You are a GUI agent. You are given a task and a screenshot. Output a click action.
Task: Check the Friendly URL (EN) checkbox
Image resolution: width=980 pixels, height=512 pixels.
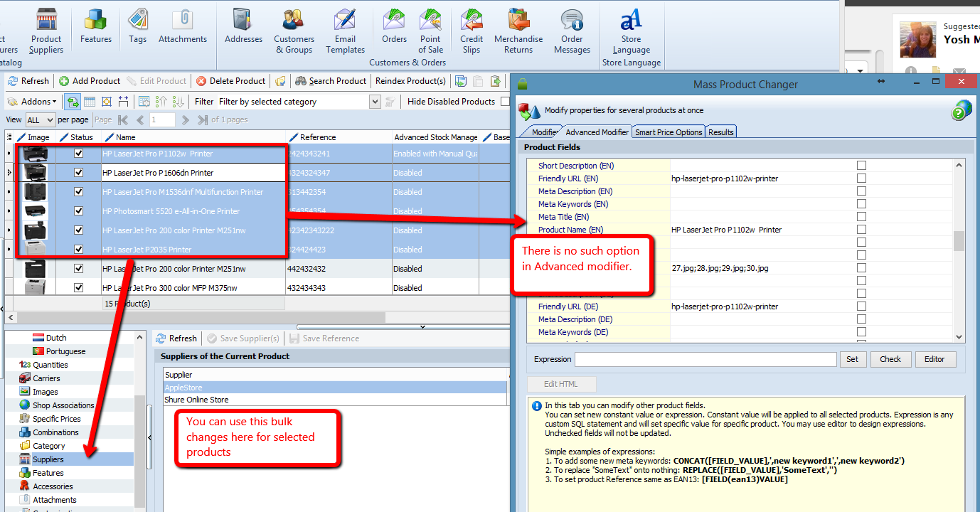(861, 178)
